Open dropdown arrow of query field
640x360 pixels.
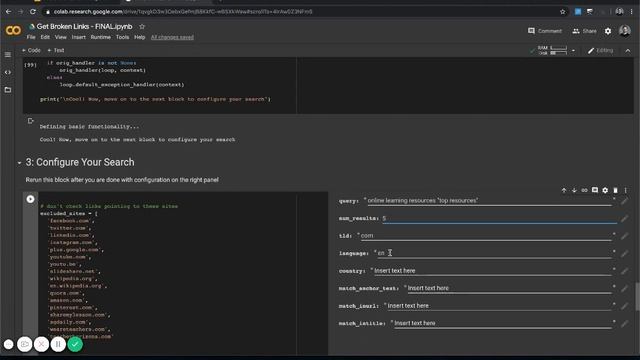(614, 199)
